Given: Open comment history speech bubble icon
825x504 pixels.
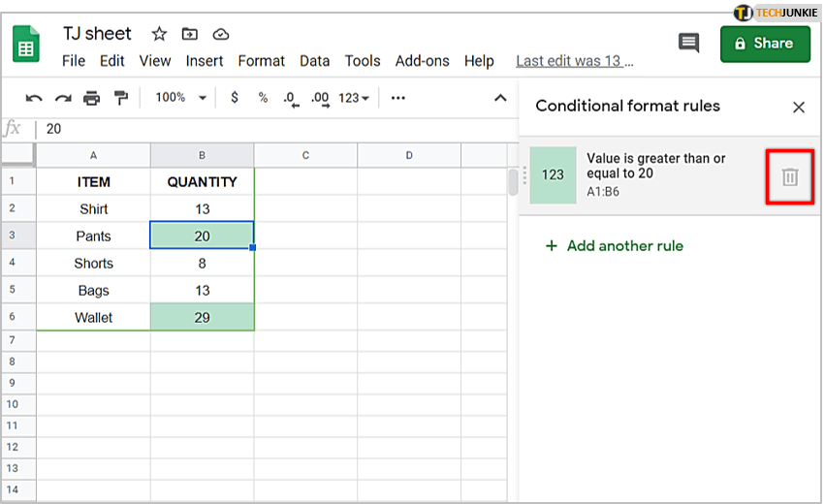Looking at the screenshot, I should (x=688, y=43).
